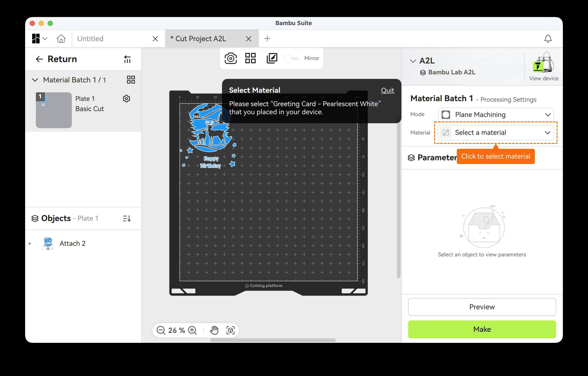The image size is (588, 376).
Task: Click the Cutting platform info label
Action: pos(264,286)
